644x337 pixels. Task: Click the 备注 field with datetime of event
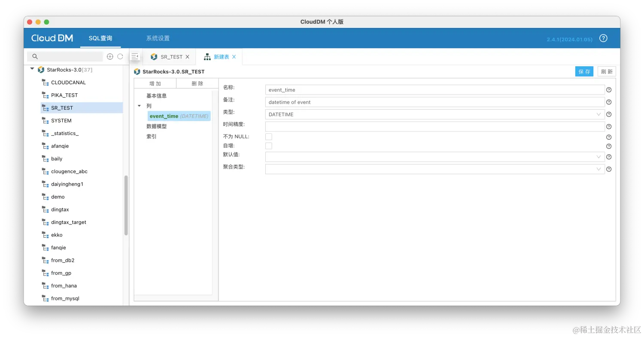435,102
